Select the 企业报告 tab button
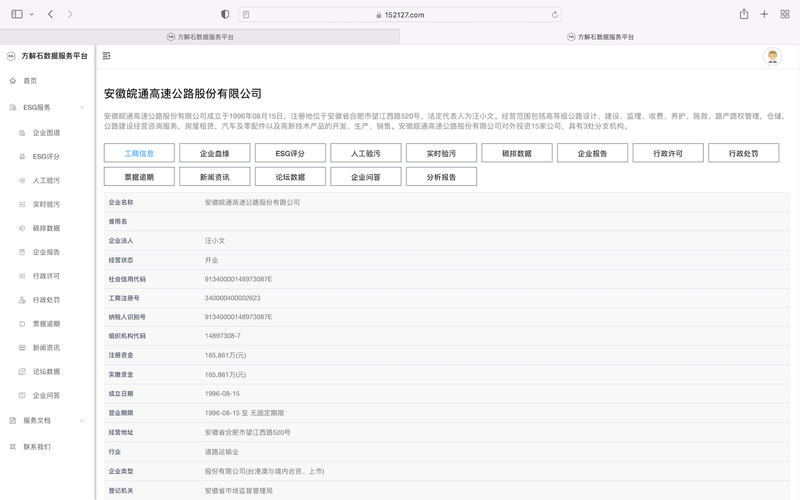The image size is (800, 500). point(592,153)
